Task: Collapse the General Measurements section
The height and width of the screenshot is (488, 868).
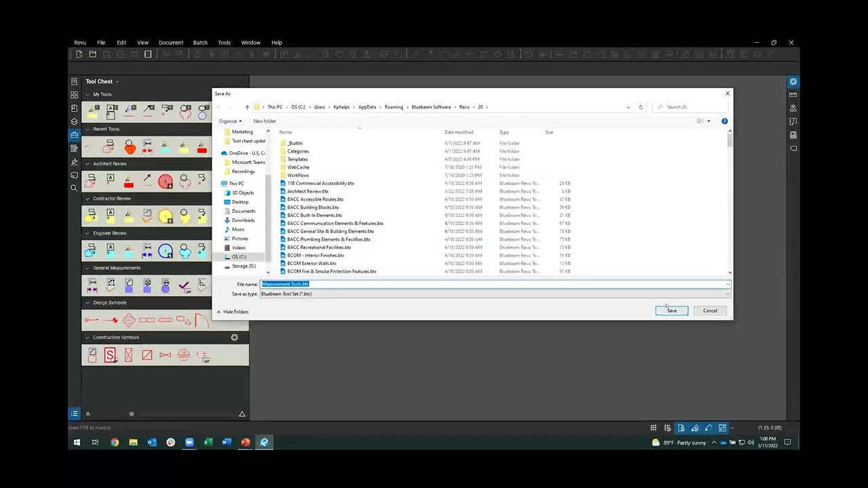Action: click(87, 268)
